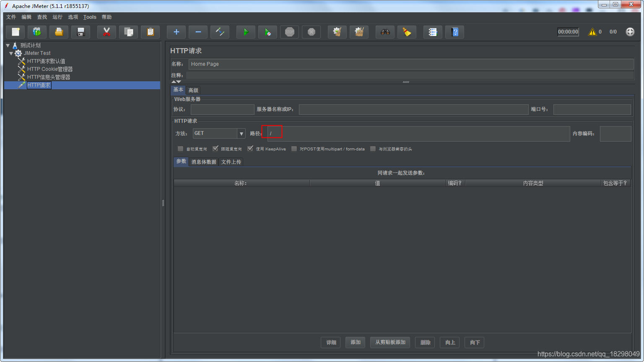Collapse the 测试计划 tree node
Image resolution: width=644 pixels, height=362 pixels.
pos(8,45)
